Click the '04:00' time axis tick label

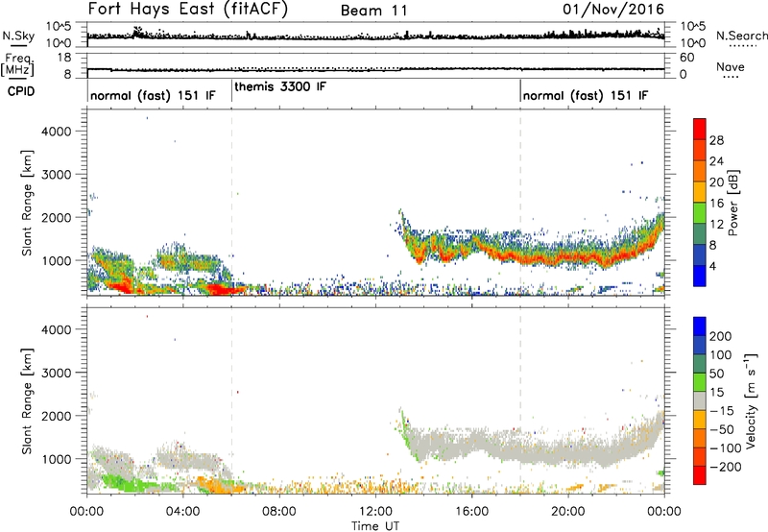[x=183, y=512]
